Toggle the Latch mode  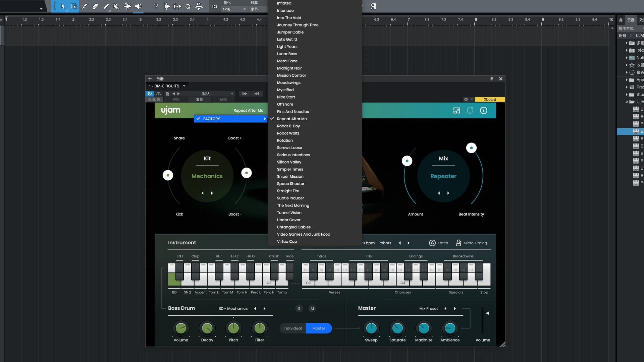pyautogui.click(x=438, y=243)
